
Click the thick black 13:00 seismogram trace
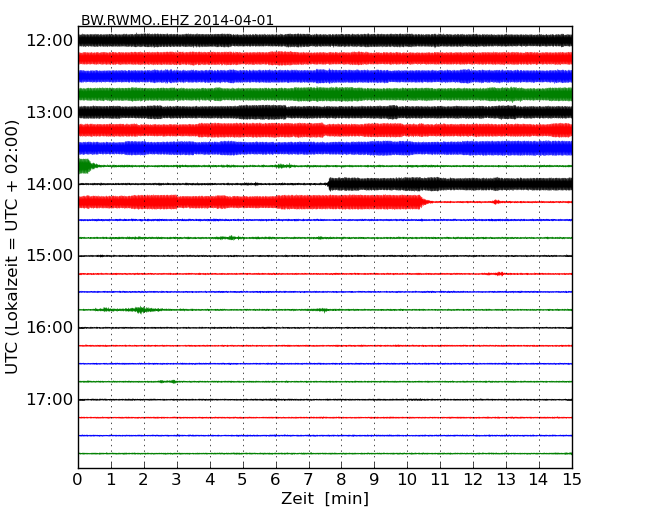point(325,112)
